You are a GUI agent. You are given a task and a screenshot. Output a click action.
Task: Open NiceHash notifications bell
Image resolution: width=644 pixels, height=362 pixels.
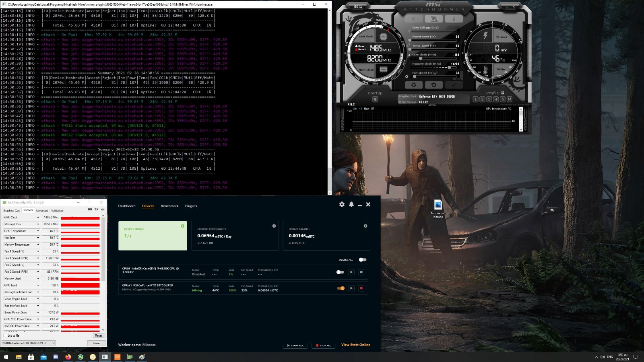pyautogui.click(x=351, y=204)
